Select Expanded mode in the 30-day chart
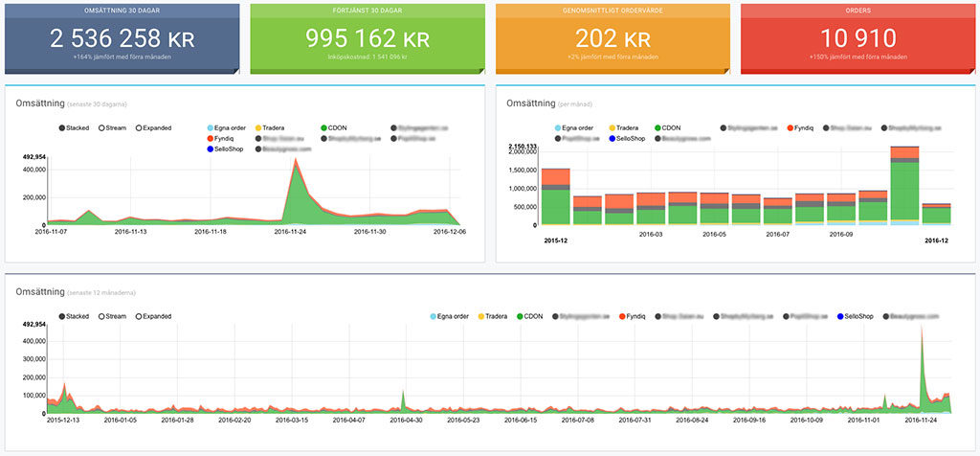 click(154, 127)
